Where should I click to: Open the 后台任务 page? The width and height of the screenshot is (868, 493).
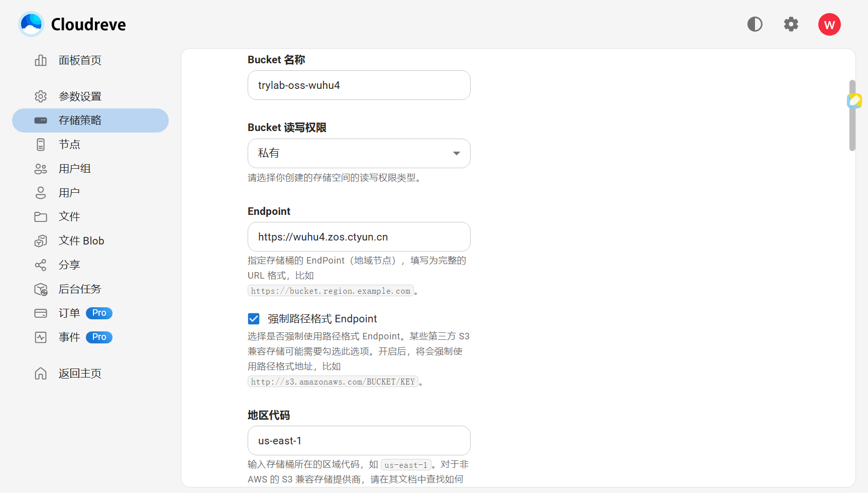[79, 289]
